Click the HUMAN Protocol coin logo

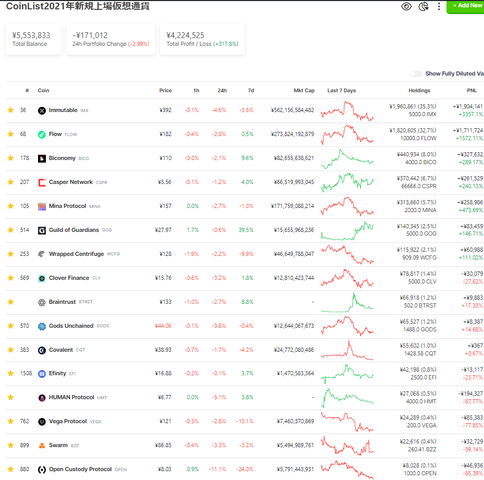click(42, 398)
